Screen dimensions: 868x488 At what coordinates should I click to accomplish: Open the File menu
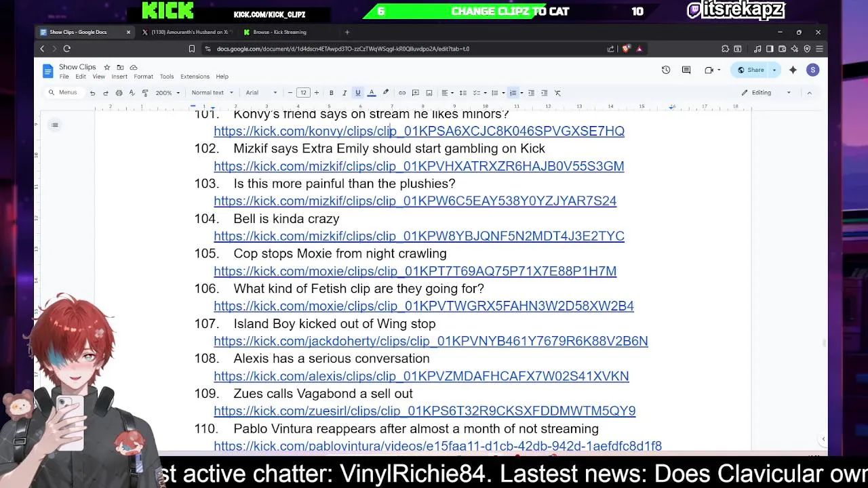[x=64, y=77]
